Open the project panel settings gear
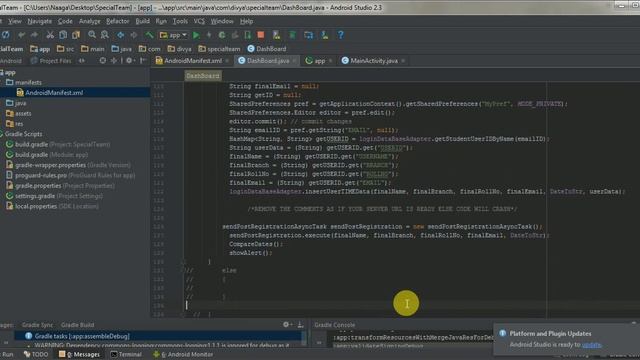 tap(129, 60)
